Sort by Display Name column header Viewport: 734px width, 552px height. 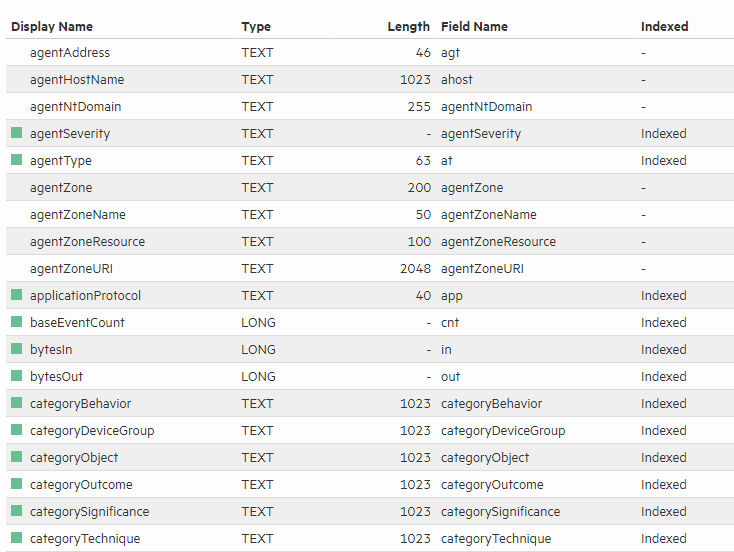[53, 27]
